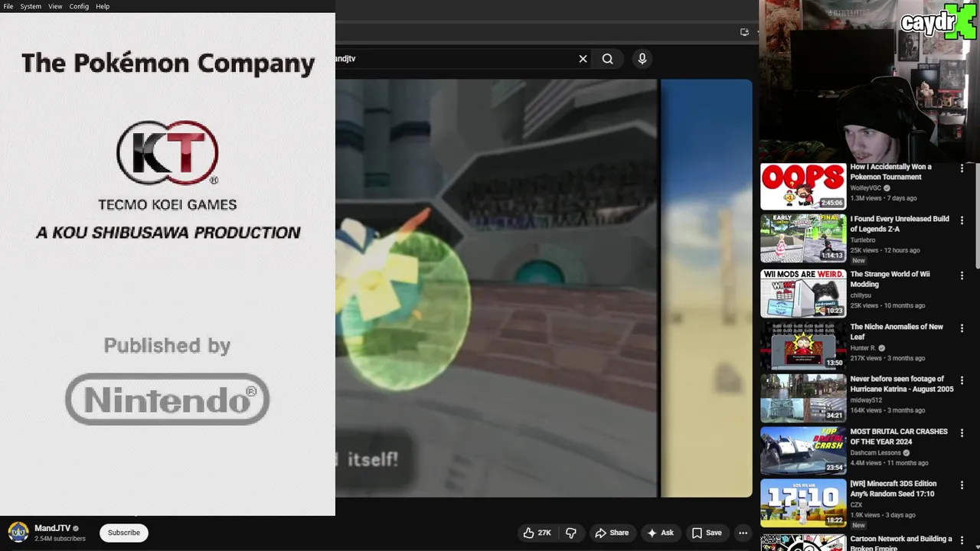Open options for Legends Z-A video

(962, 220)
